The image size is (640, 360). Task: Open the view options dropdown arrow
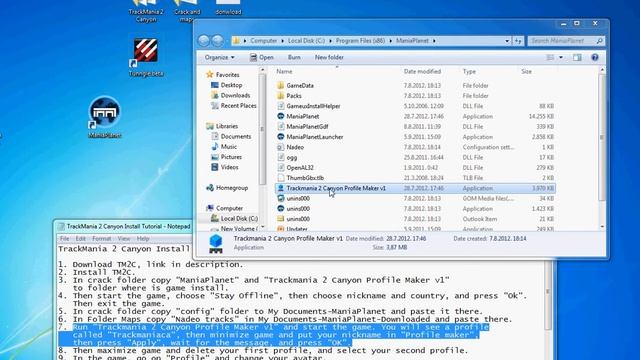tap(561, 58)
